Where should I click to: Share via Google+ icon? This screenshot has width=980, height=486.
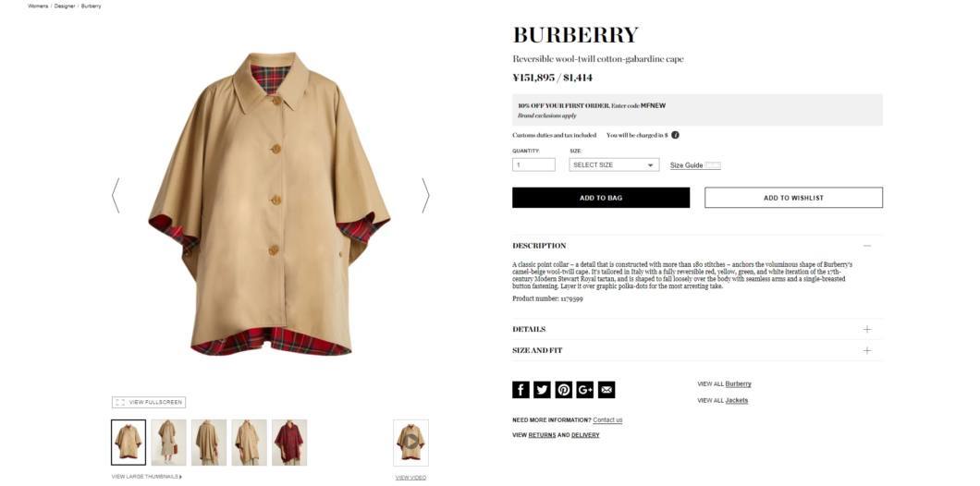(585, 390)
